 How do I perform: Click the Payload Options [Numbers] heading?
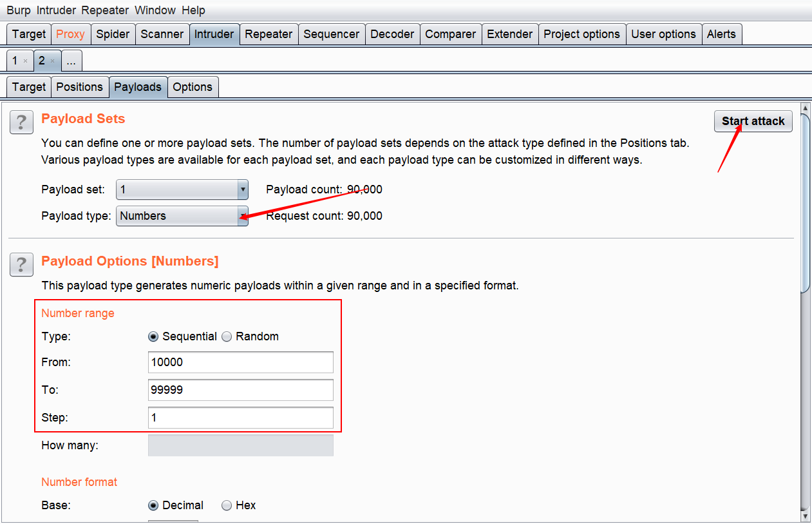[130, 261]
